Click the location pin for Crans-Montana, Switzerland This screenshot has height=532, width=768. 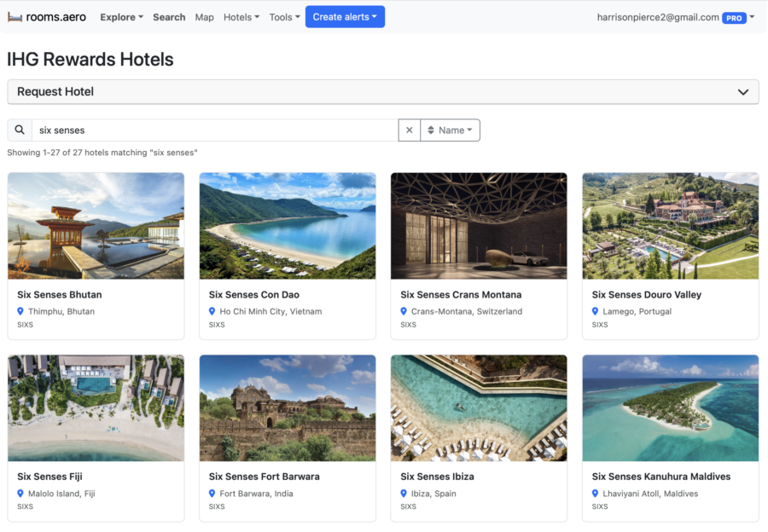pyautogui.click(x=404, y=311)
